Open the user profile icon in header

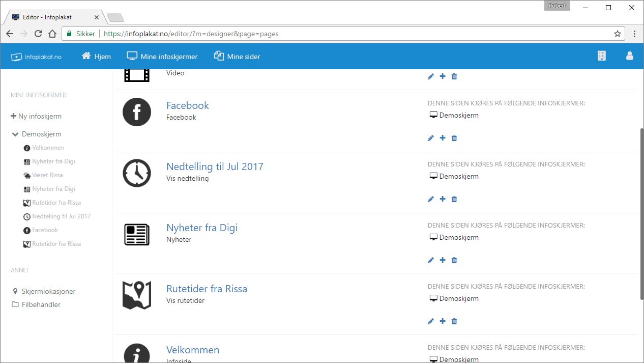[629, 56]
